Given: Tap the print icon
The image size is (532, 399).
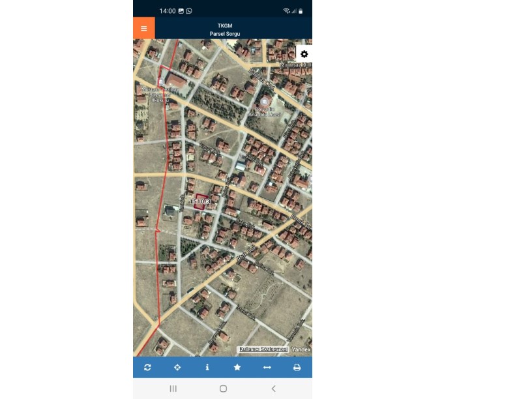Looking at the screenshot, I should [297, 367].
